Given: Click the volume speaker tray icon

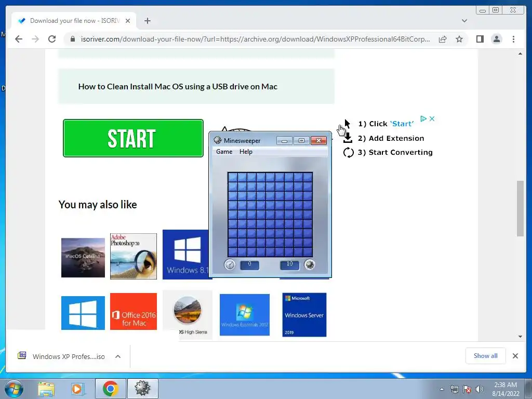Looking at the screenshot, I should click(479, 389).
